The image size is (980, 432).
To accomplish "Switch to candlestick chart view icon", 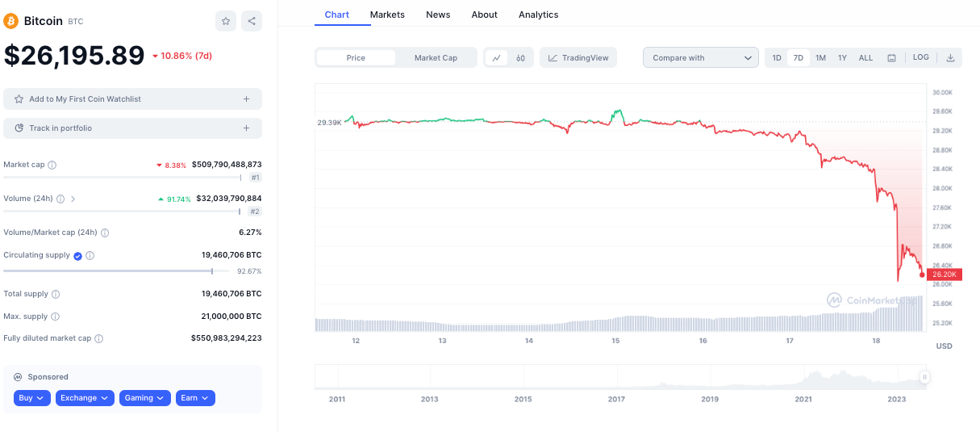I will click(521, 57).
